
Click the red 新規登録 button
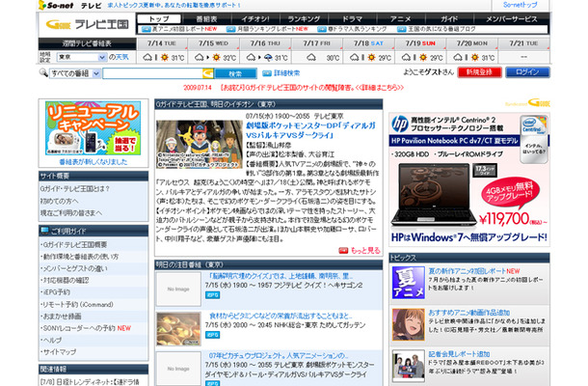(x=479, y=72)
